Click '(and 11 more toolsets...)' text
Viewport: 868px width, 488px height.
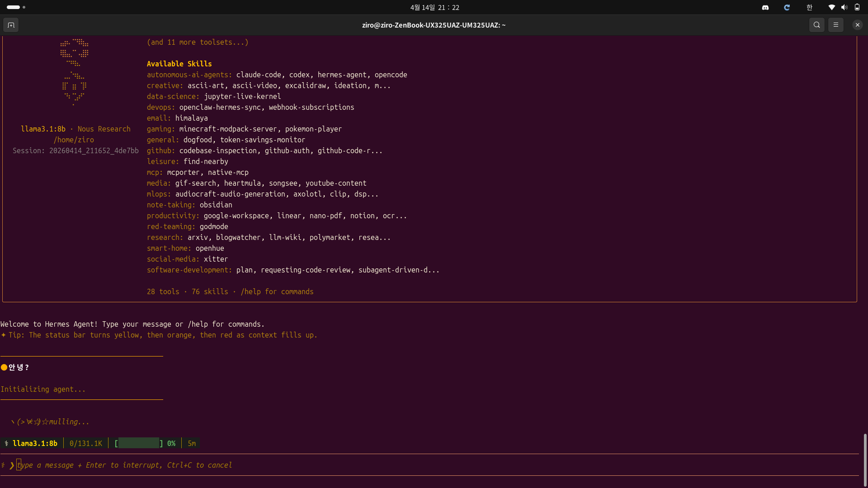(x=198, y=42)
